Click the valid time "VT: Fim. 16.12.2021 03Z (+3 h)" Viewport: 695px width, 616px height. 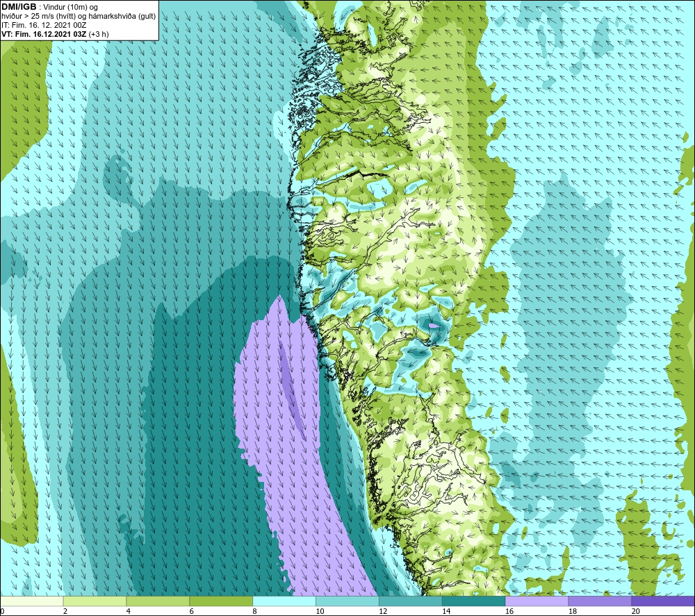[x=55, y=34]
